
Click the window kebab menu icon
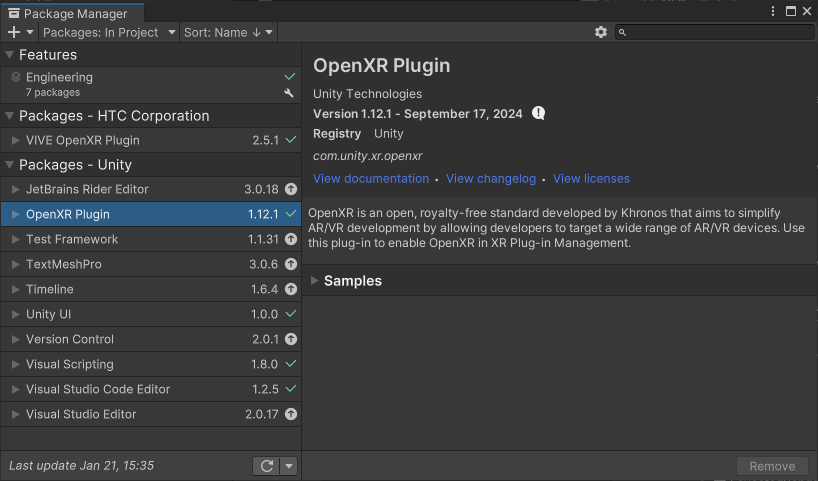click(773, 11)
